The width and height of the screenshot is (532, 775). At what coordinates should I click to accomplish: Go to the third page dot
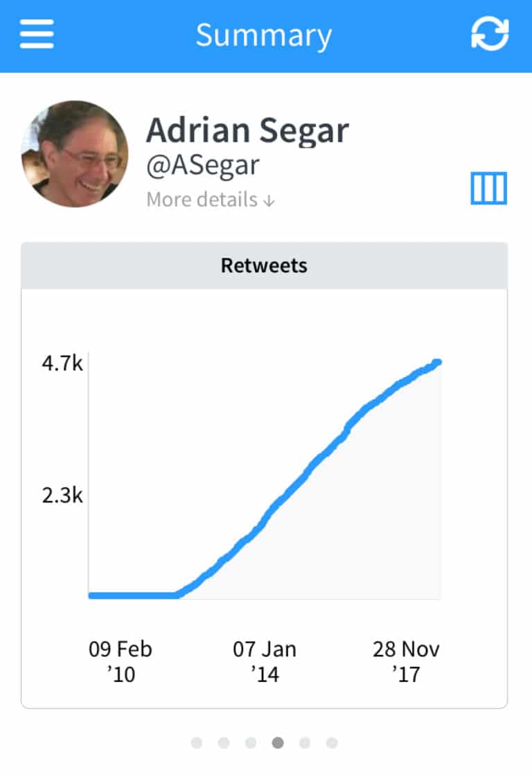(x=251, y=742)
